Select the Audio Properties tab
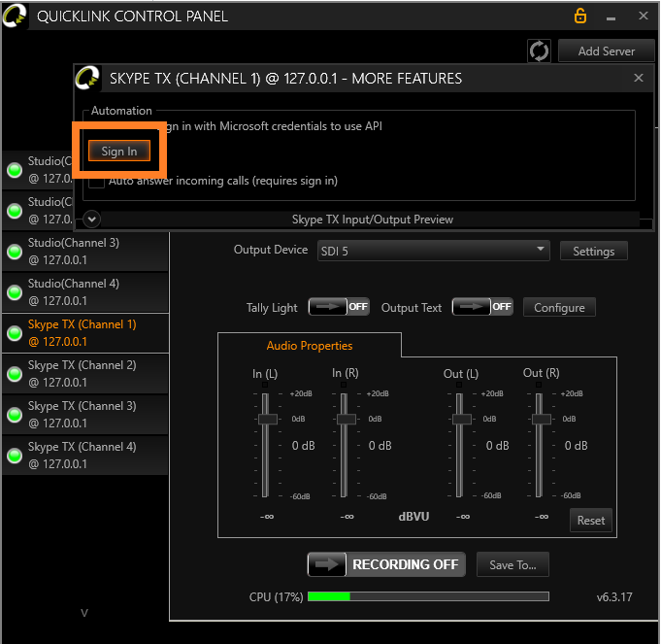This screenshot has width=661, height=644. [x=310, y=346]
